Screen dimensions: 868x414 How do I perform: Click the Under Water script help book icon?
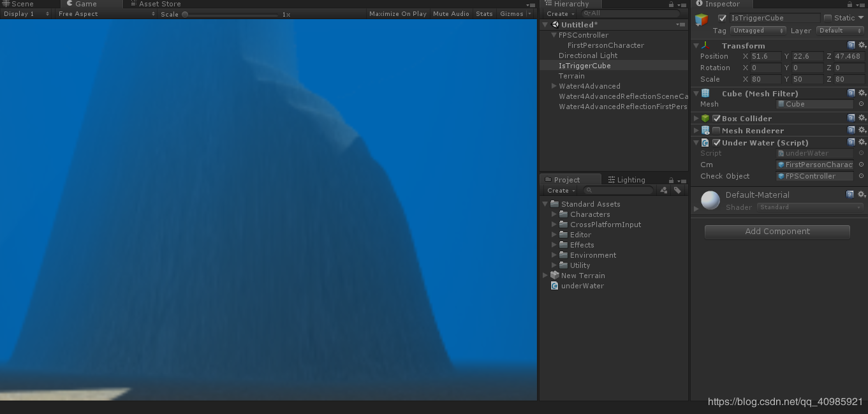(851, 143)
